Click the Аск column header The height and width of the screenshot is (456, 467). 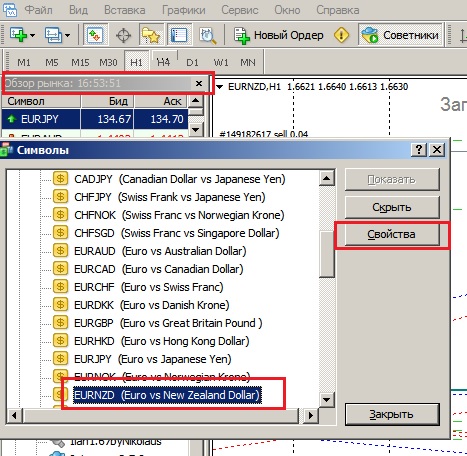click(x=161, y=101)
